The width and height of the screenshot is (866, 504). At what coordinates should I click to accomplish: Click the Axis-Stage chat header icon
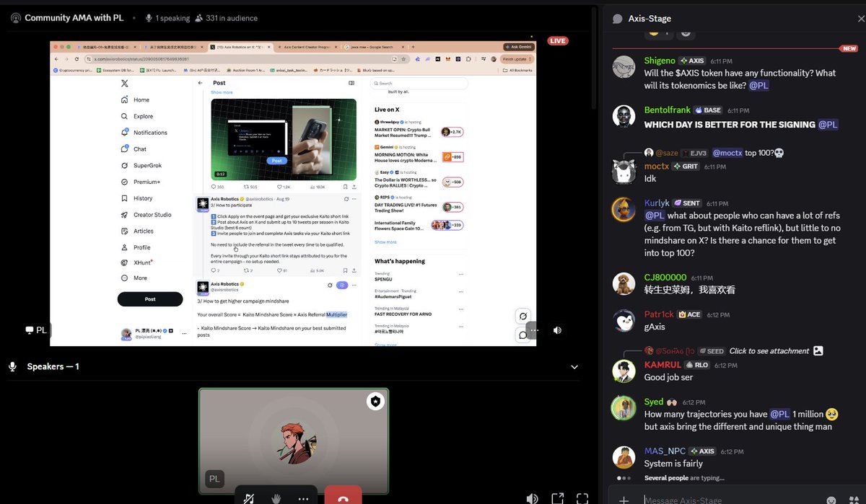[x=617, y=19]
